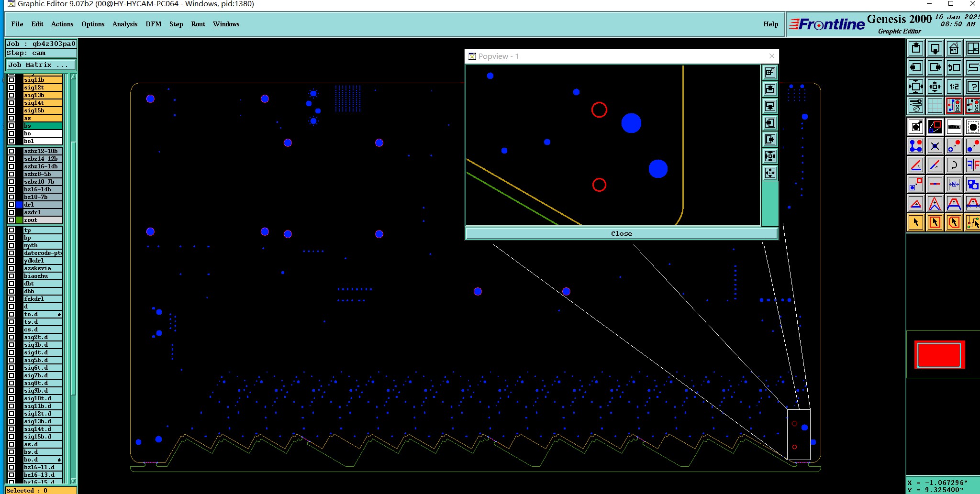Click the copy-feature squares tool
Viewport: 980px width, 494px height.
tap(915, 184)
